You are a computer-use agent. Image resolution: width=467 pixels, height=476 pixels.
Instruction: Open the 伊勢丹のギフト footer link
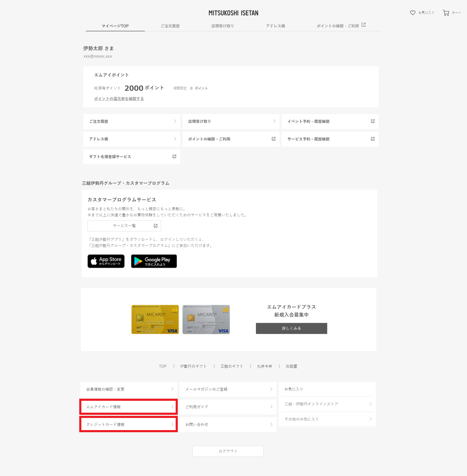click(x=193, y=366)
